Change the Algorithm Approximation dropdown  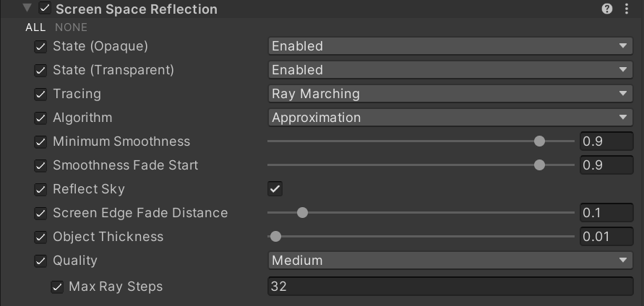tap(450, 118)
